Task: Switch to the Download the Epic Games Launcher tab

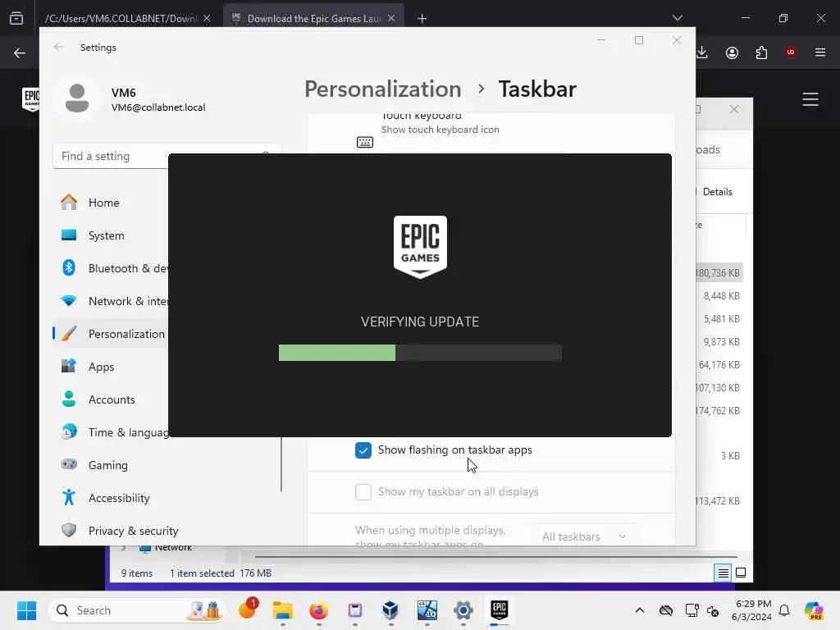Action: point(313,18)
